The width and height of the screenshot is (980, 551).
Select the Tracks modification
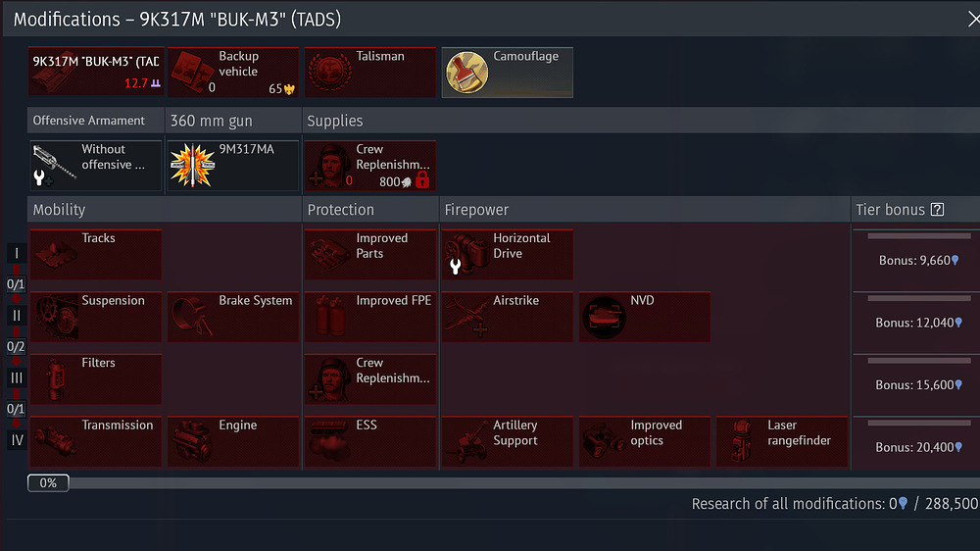click(x=96, y=254)
